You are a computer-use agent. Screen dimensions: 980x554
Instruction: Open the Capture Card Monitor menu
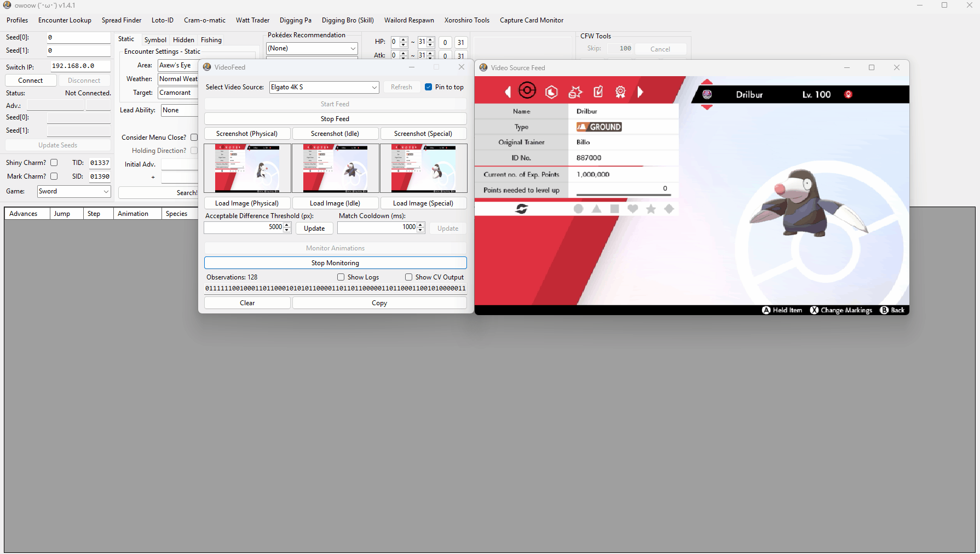click(x=532, y=20)
